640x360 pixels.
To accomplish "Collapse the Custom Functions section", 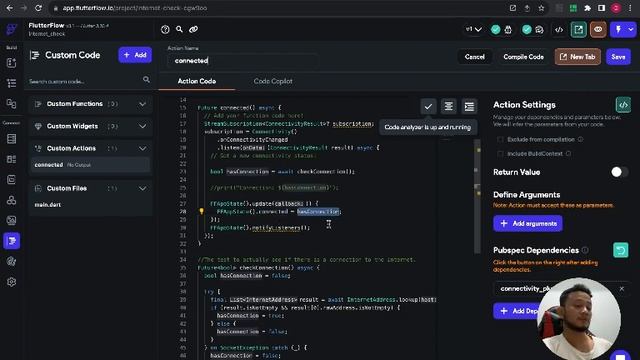I will coord(142,104).
